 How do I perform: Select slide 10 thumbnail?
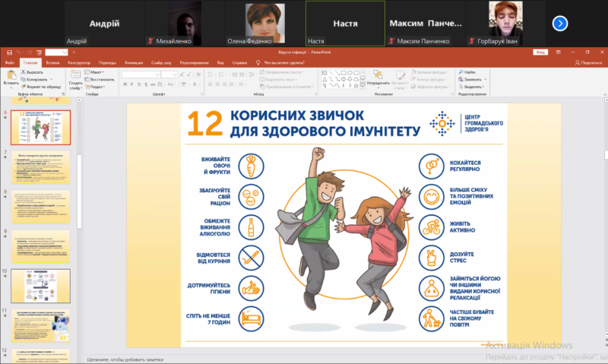tap(41, 286)
